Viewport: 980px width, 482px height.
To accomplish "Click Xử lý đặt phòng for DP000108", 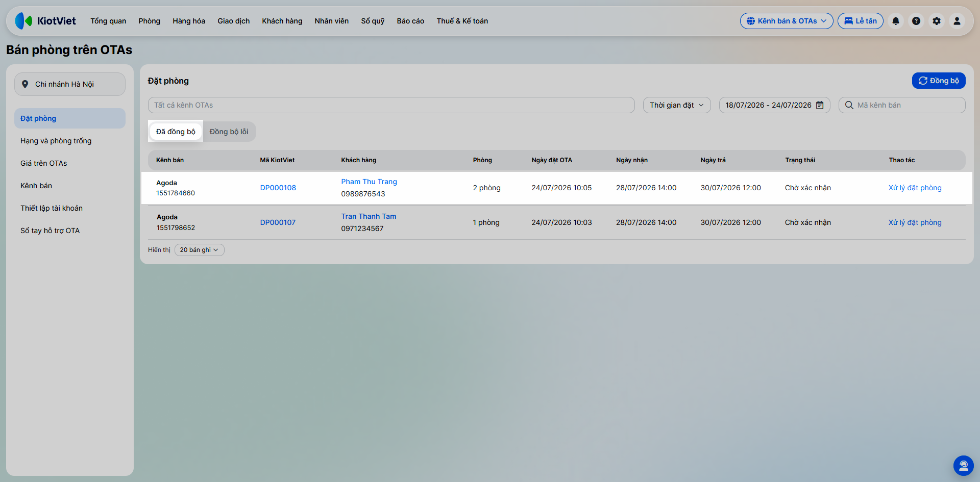I will (915, 188).
